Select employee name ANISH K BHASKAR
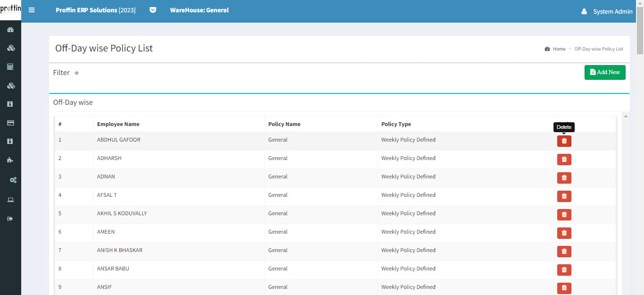644x295 pixels. point(120,250)
